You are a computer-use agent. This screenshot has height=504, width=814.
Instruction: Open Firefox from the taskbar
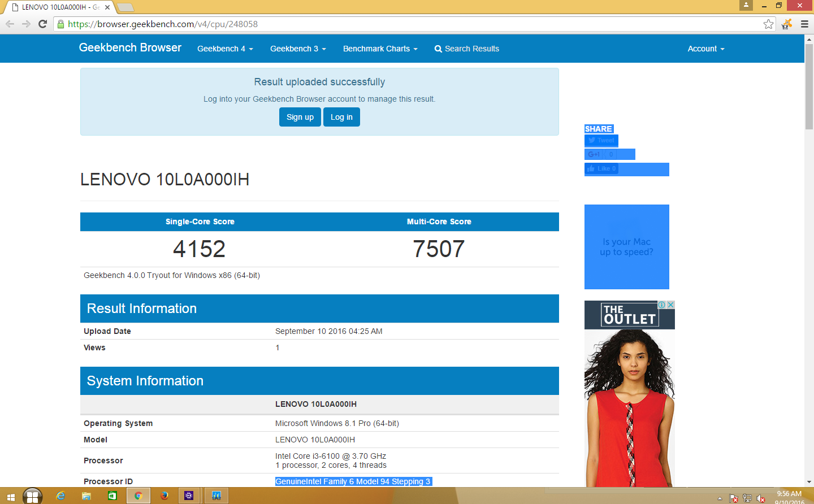click(x=164, y=496)
